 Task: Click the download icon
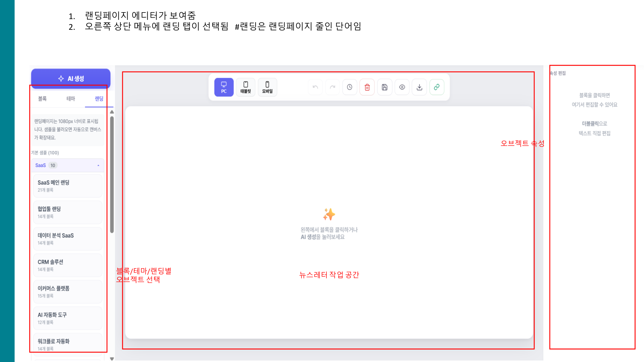[419, 87]
